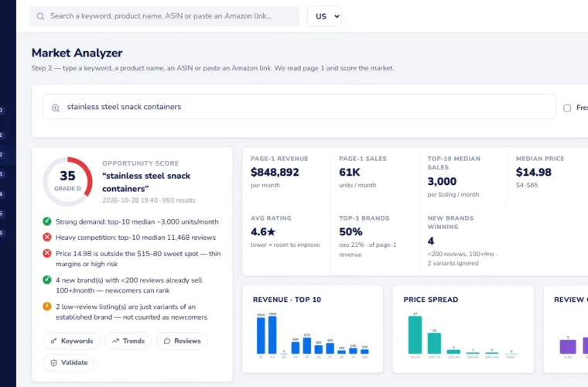Click green check icon beside Strong demand

point(47,221)
